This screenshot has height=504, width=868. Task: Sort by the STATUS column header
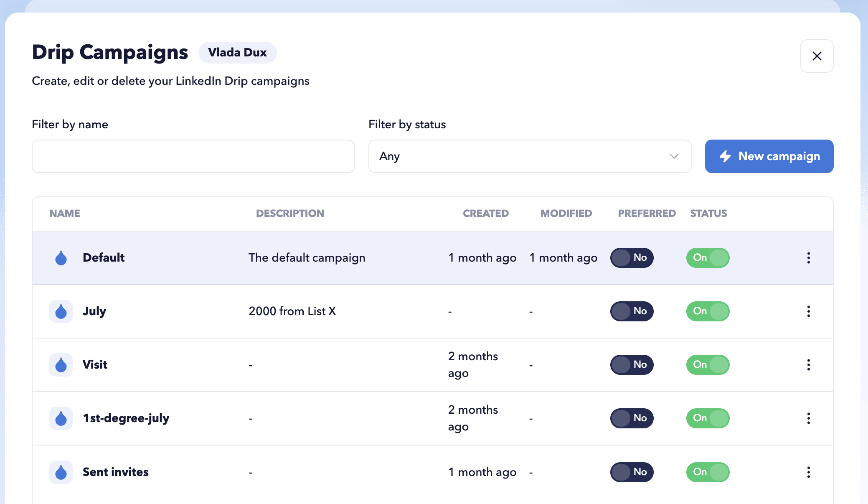[708, 214]
